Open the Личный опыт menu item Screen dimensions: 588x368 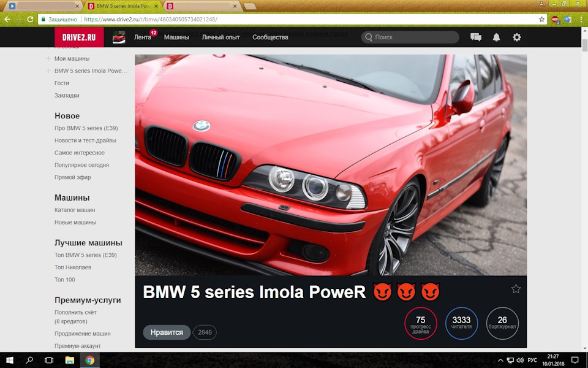coord(221,37)
